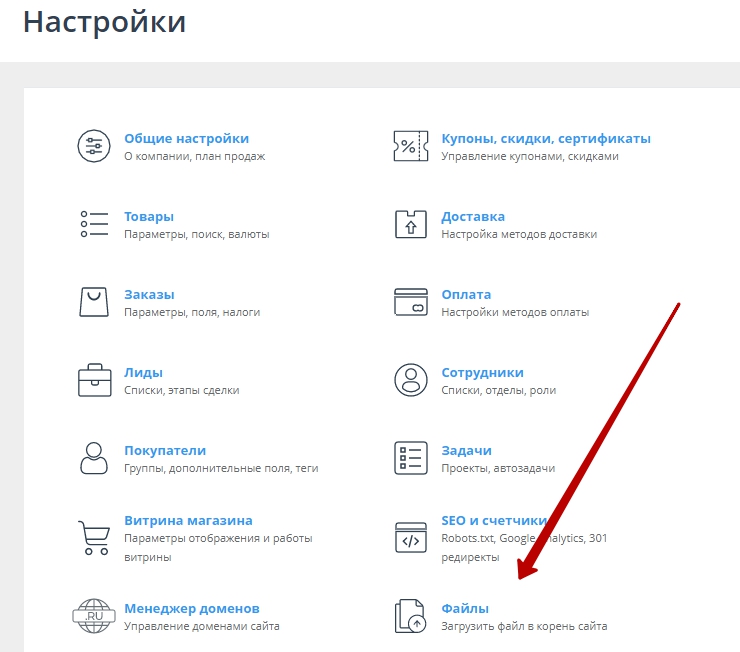Click the list icon beside Товары

tap(93, 224)
